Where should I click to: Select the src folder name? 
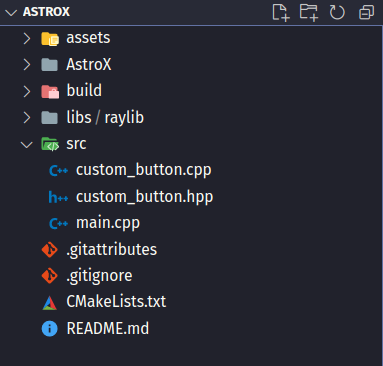pyautogui.click(x=76, y=144)
